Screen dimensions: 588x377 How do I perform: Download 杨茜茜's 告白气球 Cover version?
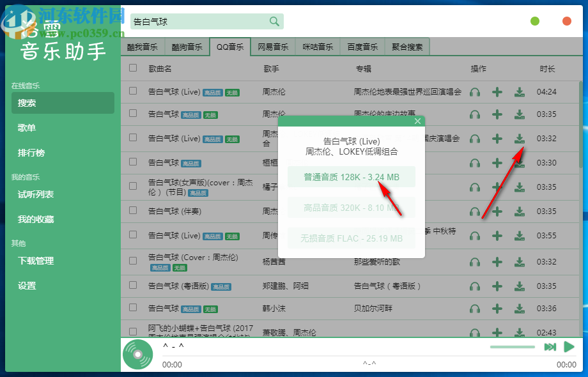tap(520, 262)
